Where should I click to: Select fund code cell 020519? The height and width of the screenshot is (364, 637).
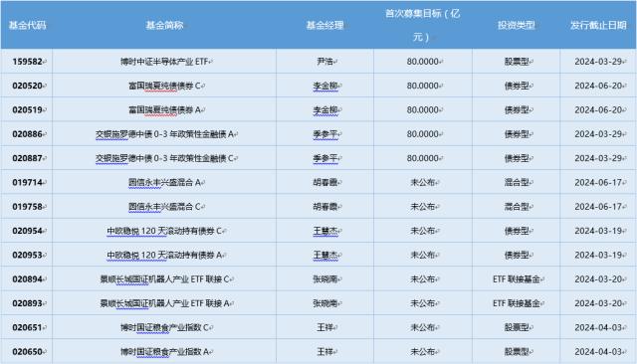(27, 110)
